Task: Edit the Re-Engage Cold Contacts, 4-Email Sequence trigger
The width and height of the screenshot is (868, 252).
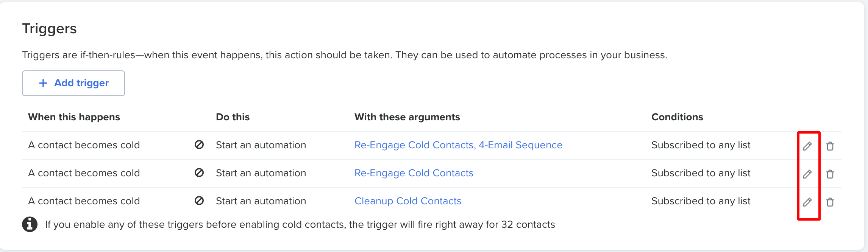Action: point(807,146)
